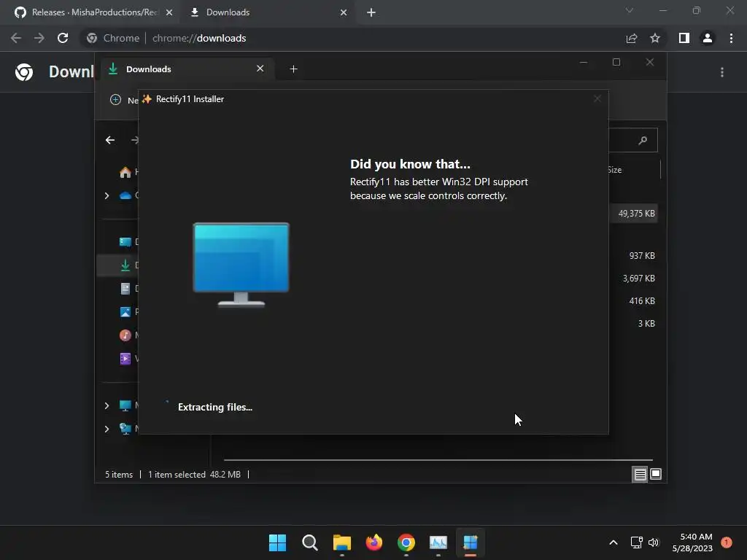Image resolution: width=747 pixels, height=560 pixels.
Task: Open the Chrome three-dot menu
Action: [x=731, y=38]
